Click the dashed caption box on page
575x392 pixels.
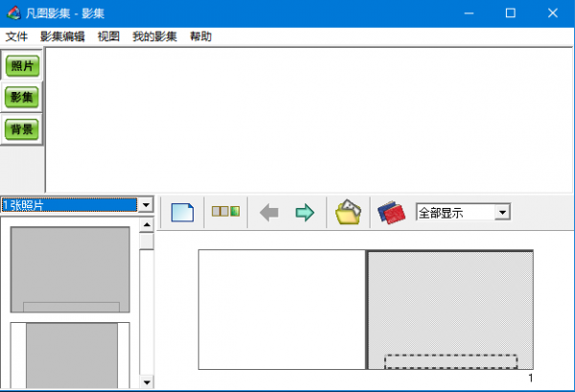click(450, 361)
